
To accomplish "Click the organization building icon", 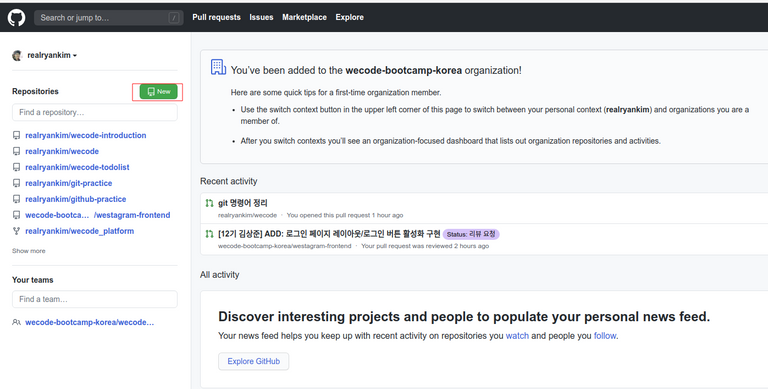I will (218, 67).
